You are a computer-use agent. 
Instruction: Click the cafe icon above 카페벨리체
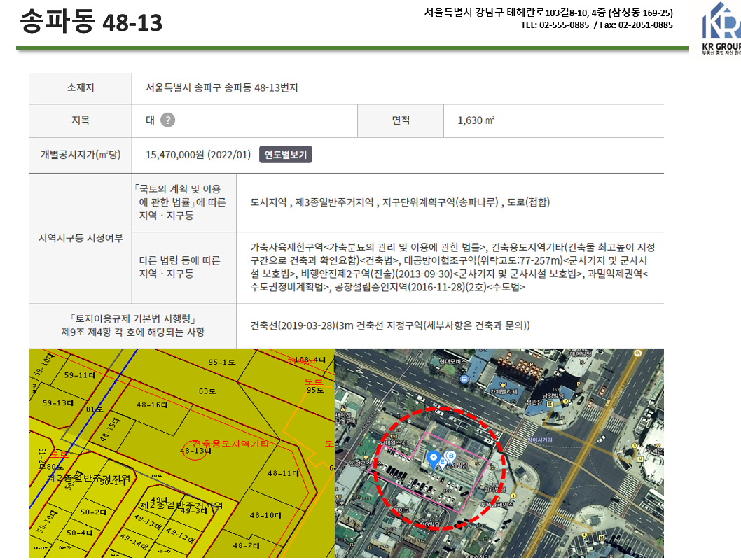(x=502, y=384)
